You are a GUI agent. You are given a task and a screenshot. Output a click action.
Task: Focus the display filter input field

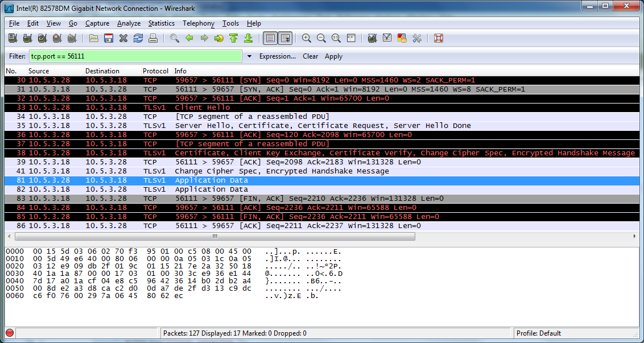[135, 56]
